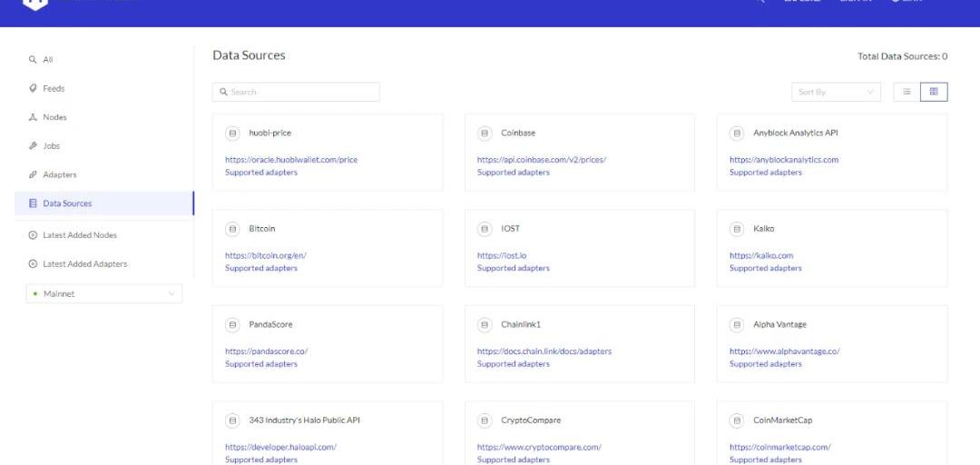
Task: Click the Latest Added Nodes icon
Action: (x=34, y=235)
